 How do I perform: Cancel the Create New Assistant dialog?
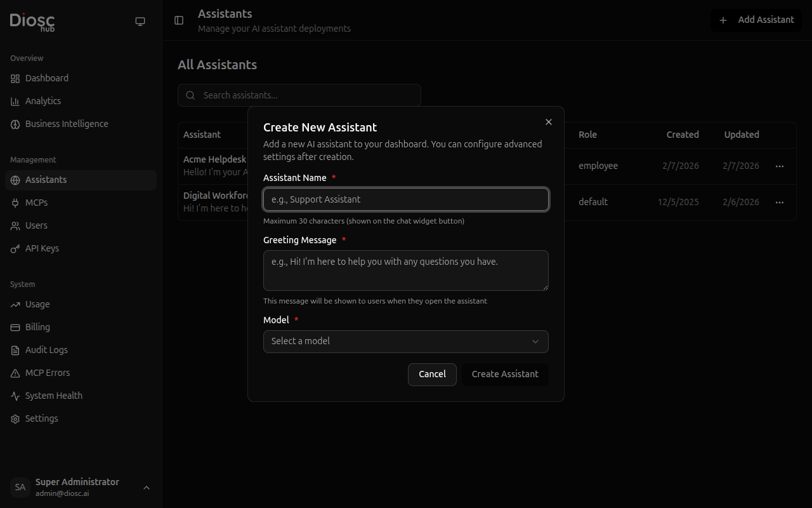pyautogui.click(x=432, y=374)
